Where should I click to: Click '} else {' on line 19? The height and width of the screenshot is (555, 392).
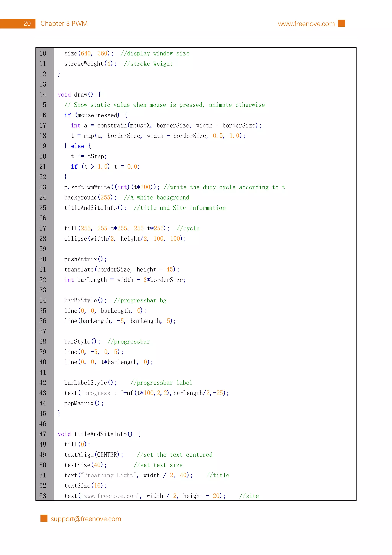(78, 146)
